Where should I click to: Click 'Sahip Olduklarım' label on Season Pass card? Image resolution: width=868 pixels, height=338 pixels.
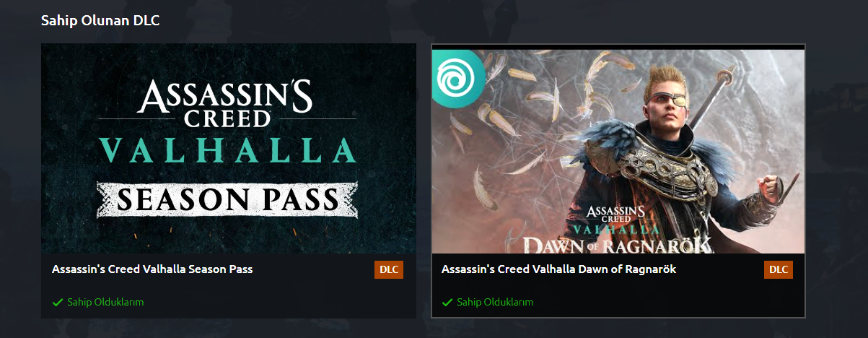[x=105, y=302]
